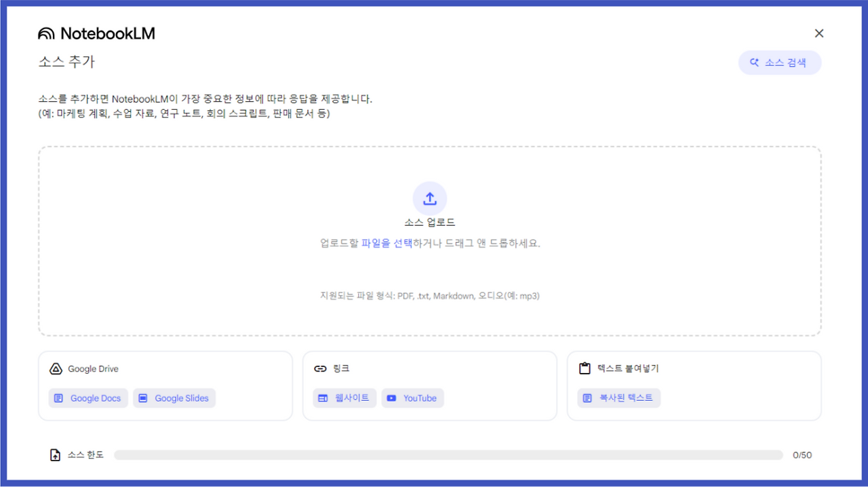Click the 소스 한도 progress bar
Viewport: 868px width, 487px height.
[448, 454]
